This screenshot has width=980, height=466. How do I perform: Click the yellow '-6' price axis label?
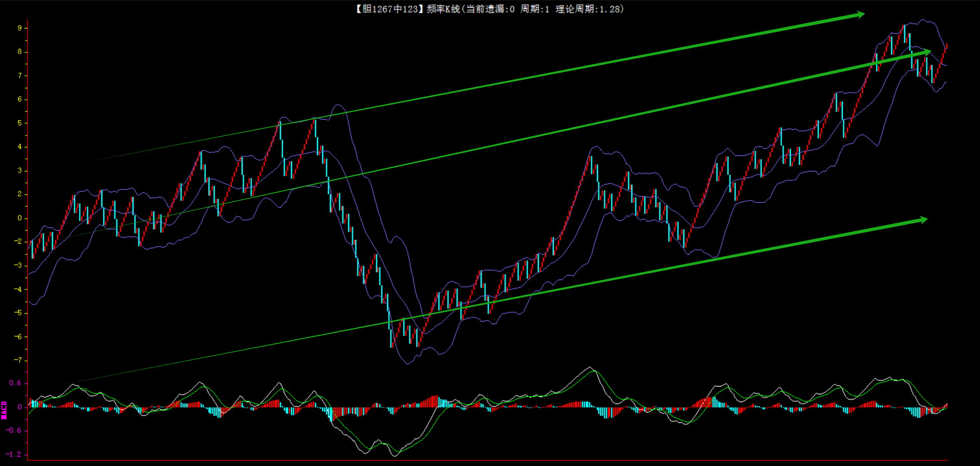pos(18,337)
